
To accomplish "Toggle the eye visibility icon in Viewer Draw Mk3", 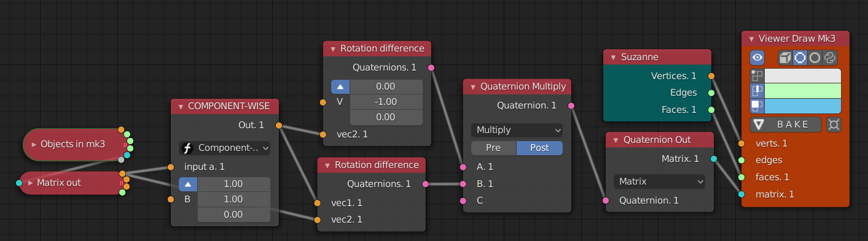I will [757, 58].
